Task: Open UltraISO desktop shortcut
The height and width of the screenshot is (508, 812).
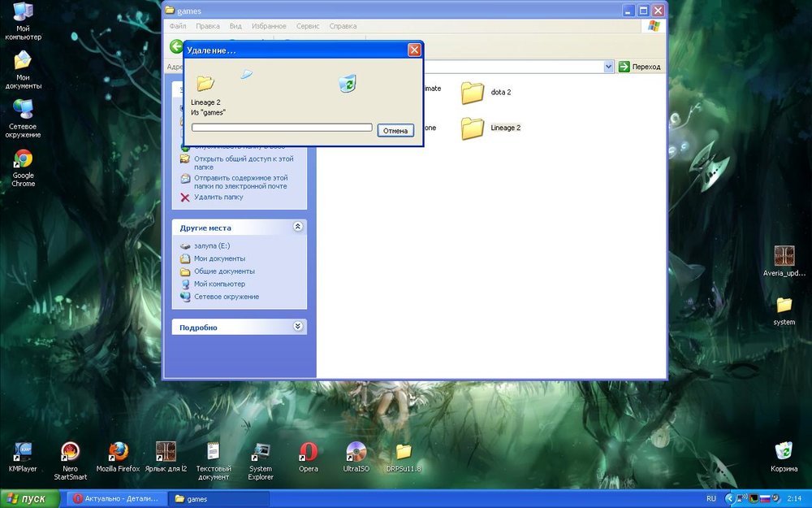Action: click(x=356, y=452)
